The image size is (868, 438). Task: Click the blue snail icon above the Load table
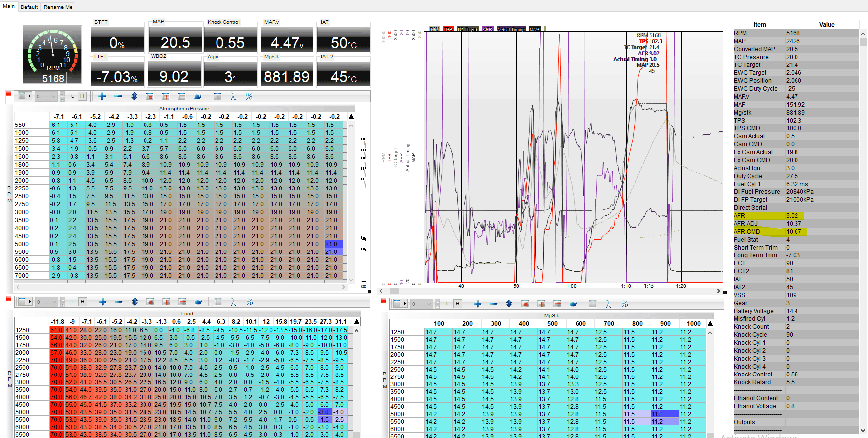[198, 302]
